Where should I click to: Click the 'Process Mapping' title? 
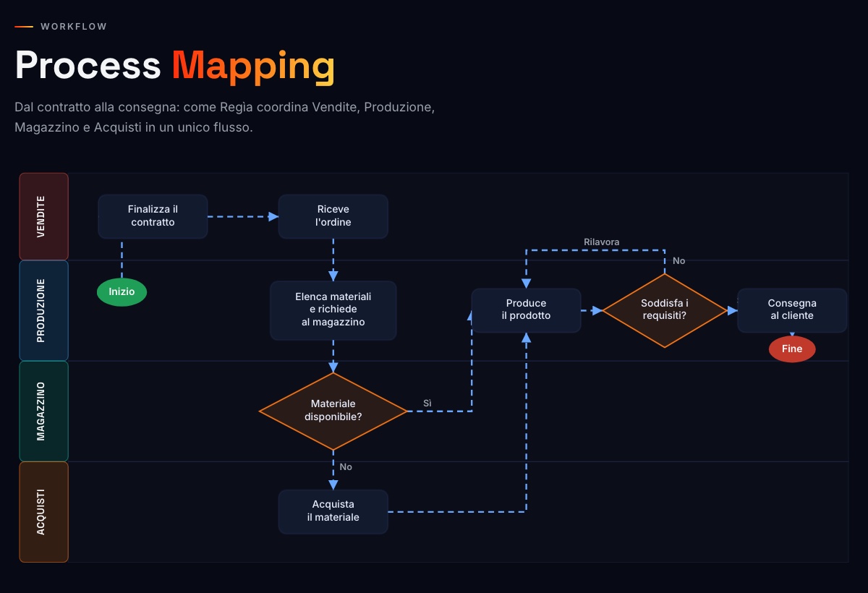[175, 65]
